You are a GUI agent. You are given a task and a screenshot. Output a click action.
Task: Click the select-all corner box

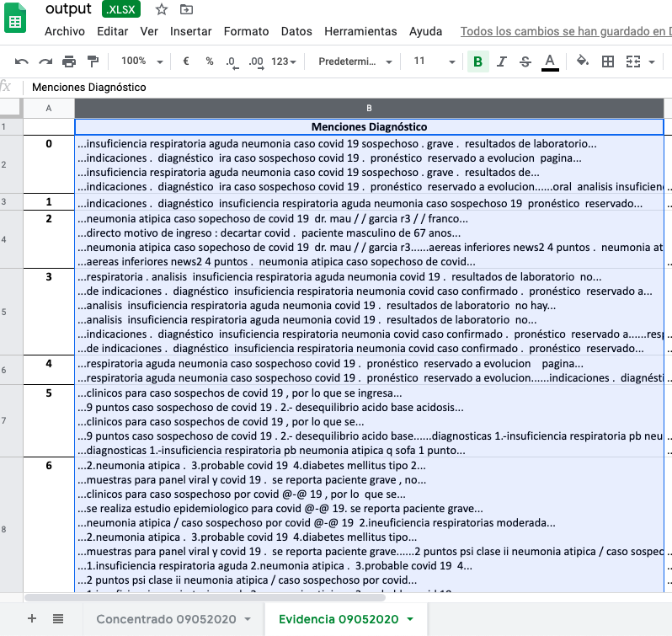(x=10, y=108)
